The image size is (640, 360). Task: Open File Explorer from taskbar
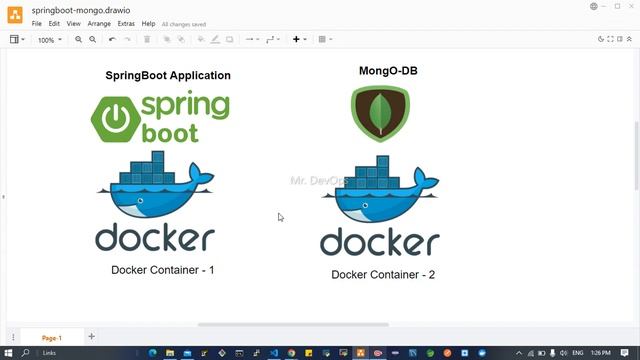(170, 353)
